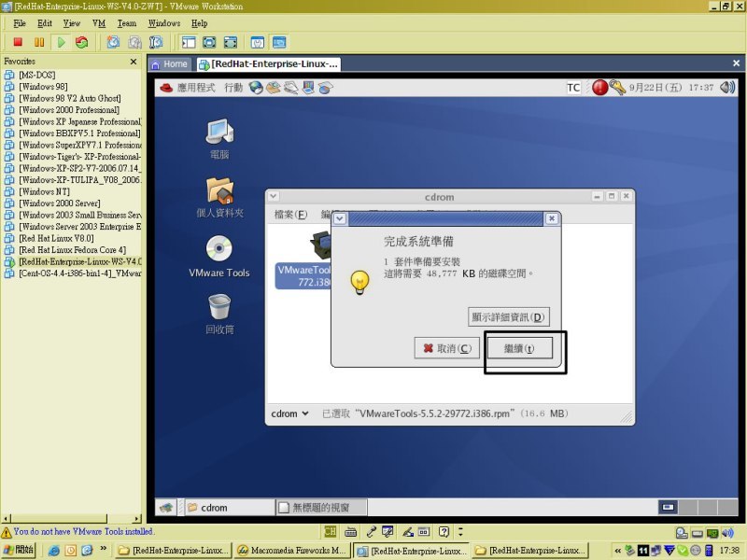Viewport: 747px width, 560px height.
Task: Open the Computer desktop icon
Action: coord(219,138)
